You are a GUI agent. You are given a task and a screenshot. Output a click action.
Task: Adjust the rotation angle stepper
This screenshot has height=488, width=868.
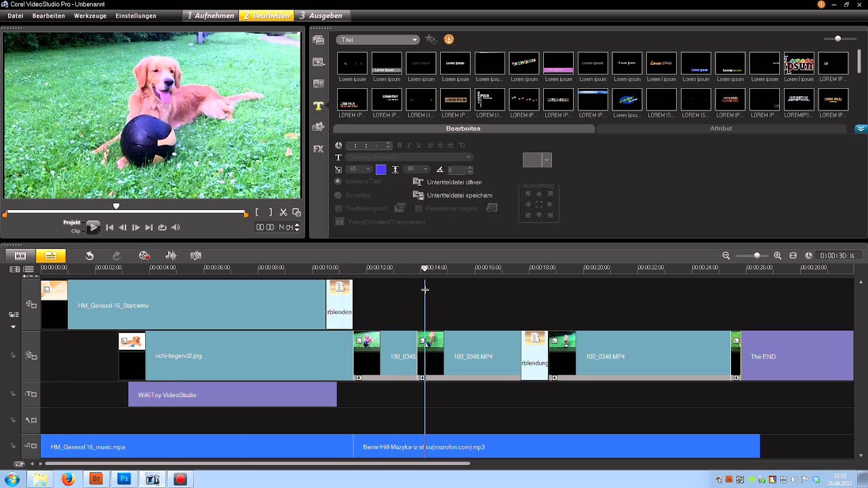pos(469,169)
